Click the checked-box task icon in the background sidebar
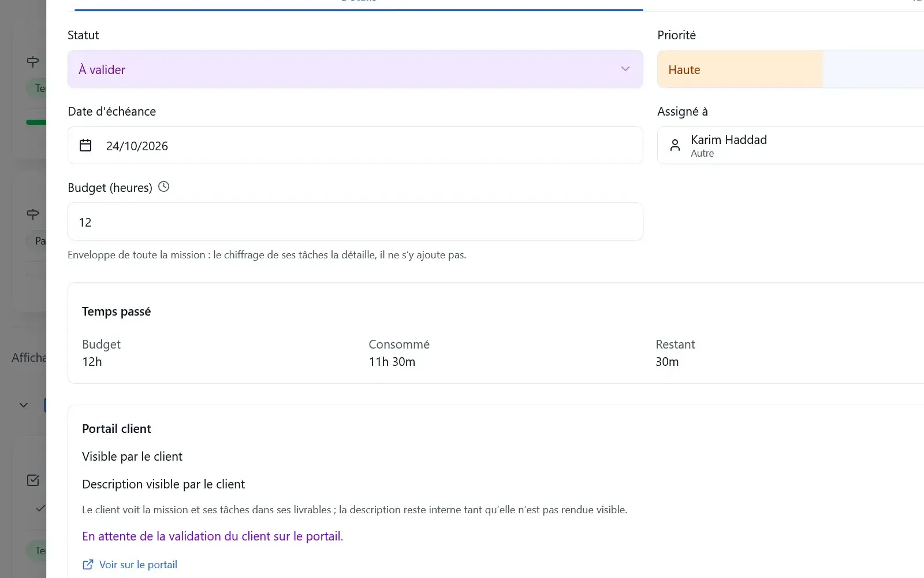This screenshot has width=924, height=578. click(x=33, y=480)
